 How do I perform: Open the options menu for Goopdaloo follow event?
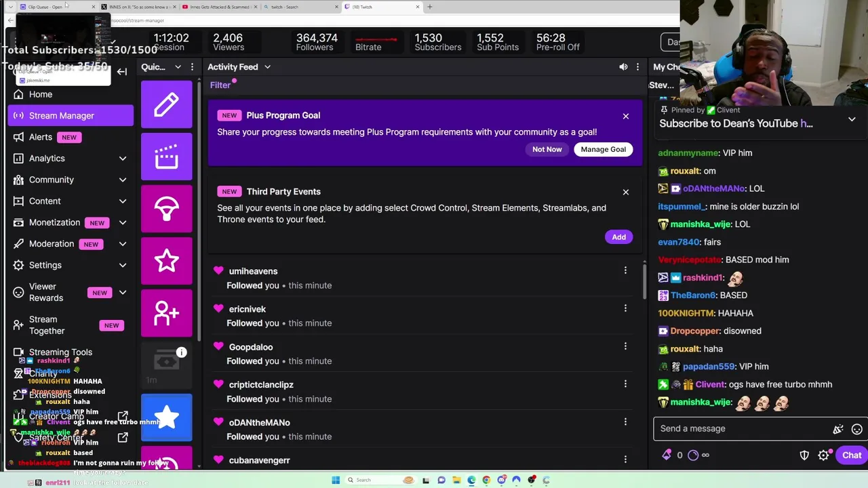(x=625, y=347)
